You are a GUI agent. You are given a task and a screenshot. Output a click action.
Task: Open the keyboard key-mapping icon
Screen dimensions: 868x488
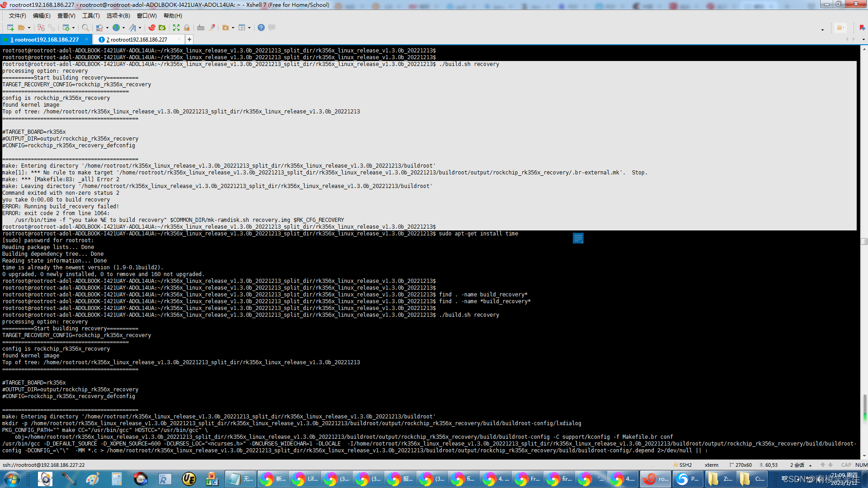(201, 28)
